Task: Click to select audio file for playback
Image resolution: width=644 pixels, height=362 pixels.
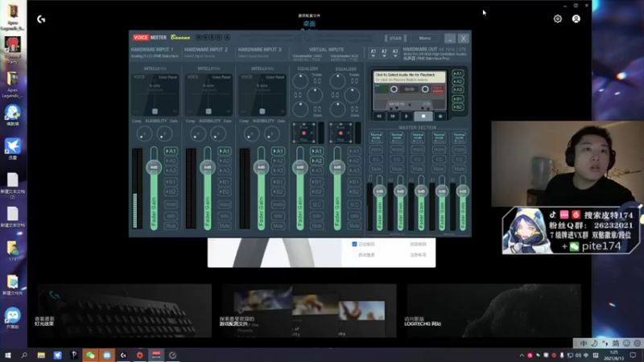Action: point(410,76)
